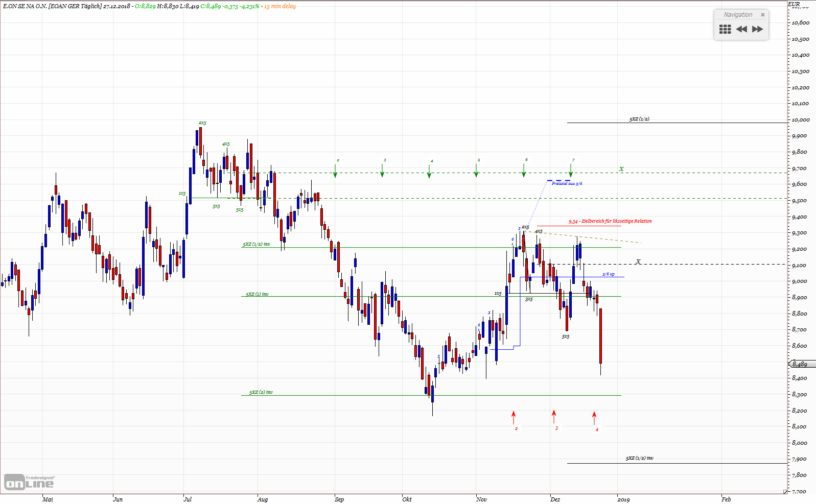Screen dimensions: 816x504
Task: Click the green '5XZ (1) inv' label
Action: (x=257, y=294)
